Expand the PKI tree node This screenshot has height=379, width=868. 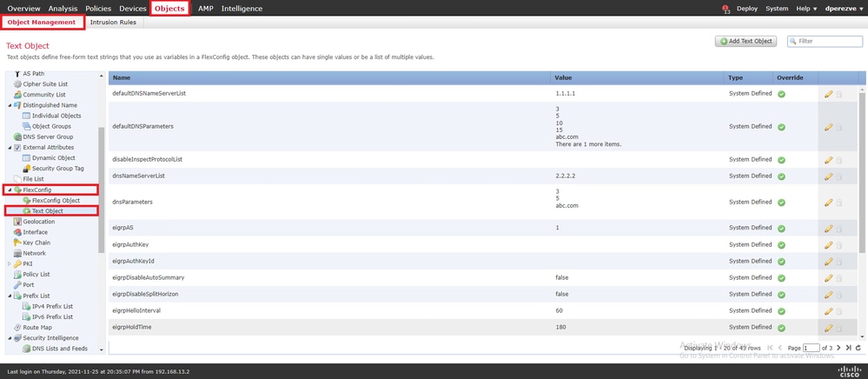tap(10, 263)
